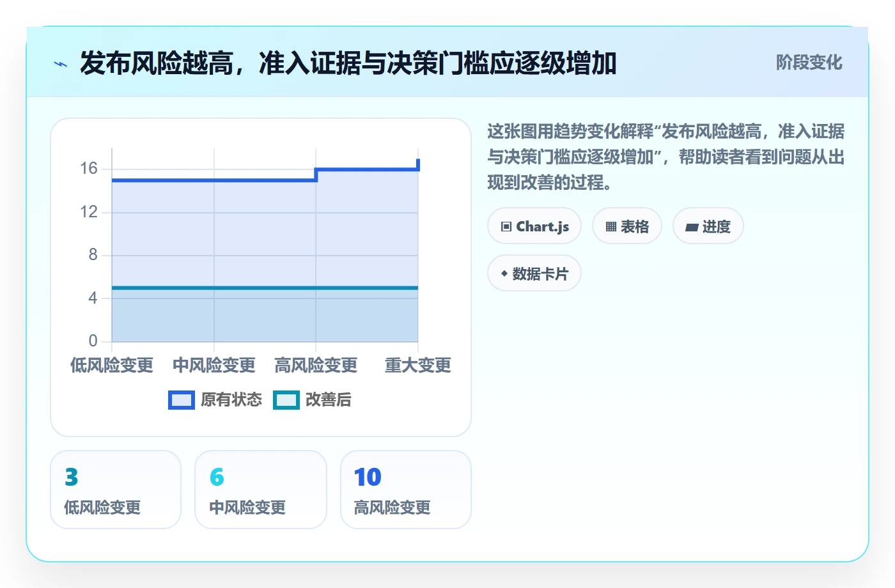Image resolution: width=895 pixels, height=588 pixels.
Task: Click the 16 y-axis value
Action: (89, 169)
